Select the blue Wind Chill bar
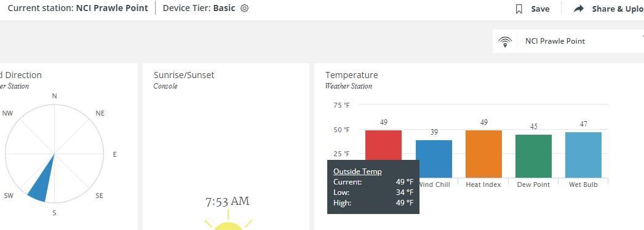The image size is (644, 230). pos(434,159)
